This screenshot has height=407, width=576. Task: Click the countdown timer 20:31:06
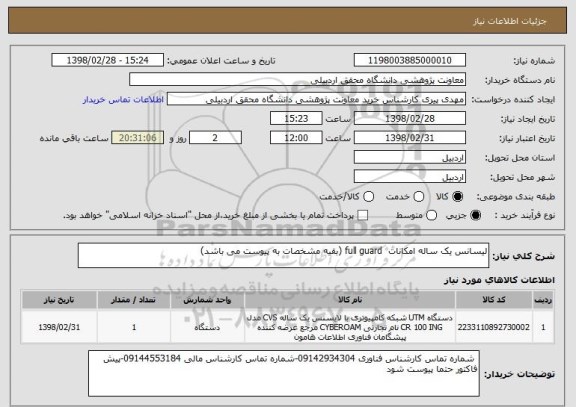tap(138, 138)
